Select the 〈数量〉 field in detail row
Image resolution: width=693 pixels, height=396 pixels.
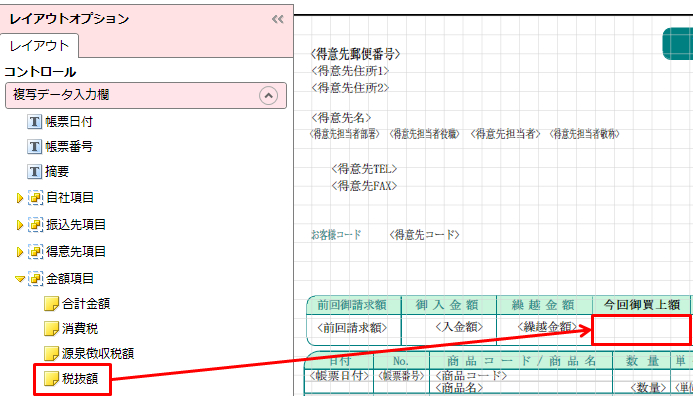coord(648,388)
